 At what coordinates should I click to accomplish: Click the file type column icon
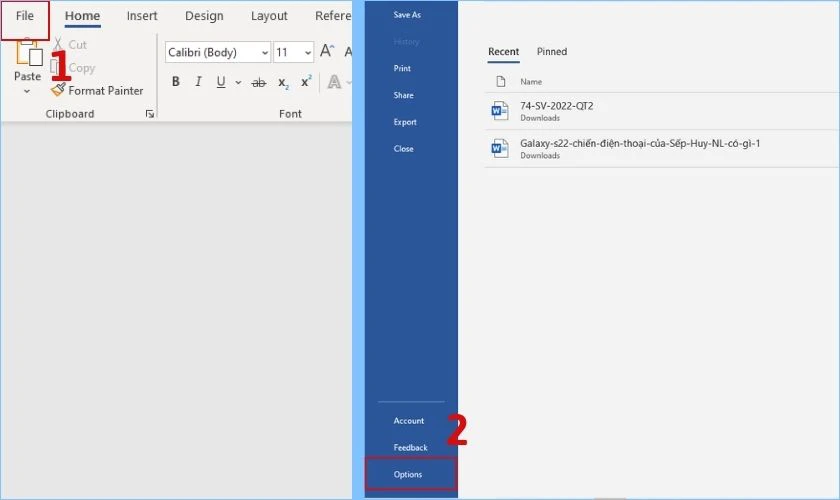click(x=501, y=81)
